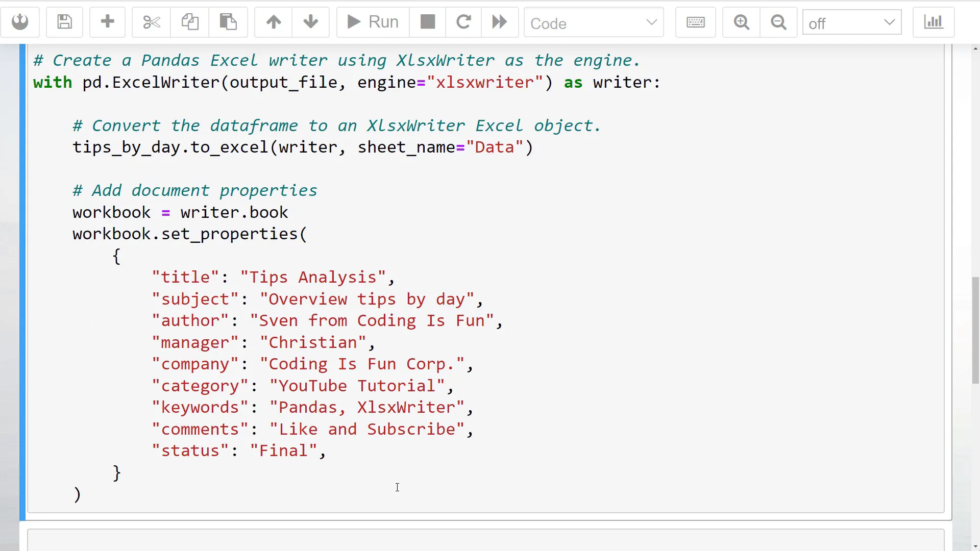This screenshot has width=980, height=551.
Task: Click the bar chart icon in toolbar
Action: (934, 22)
